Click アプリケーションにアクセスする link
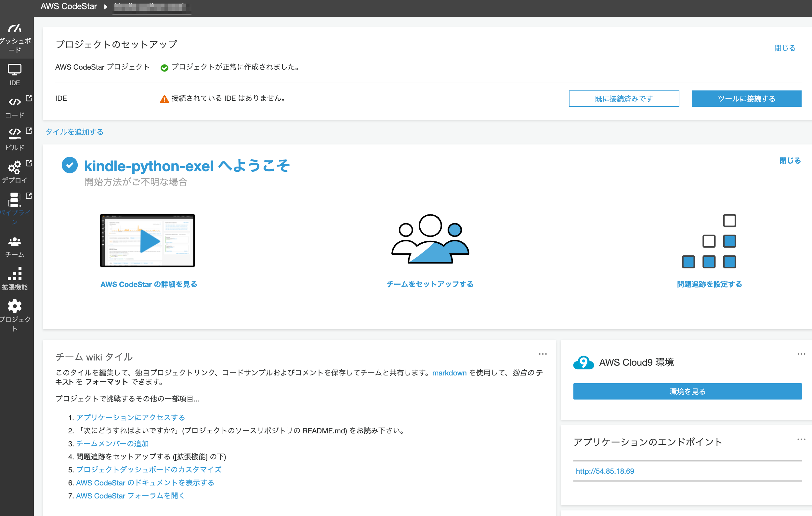812x516 pixels. coord(130,417)
